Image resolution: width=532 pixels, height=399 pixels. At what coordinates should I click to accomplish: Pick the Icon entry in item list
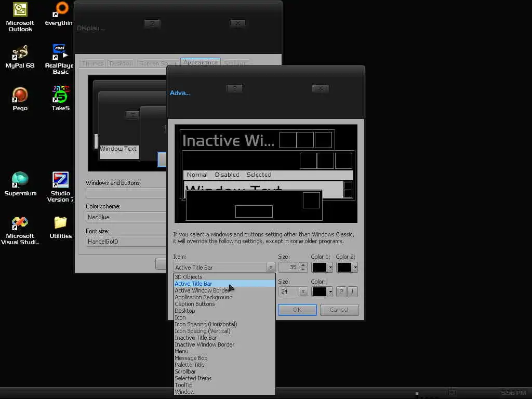point(224,317)
